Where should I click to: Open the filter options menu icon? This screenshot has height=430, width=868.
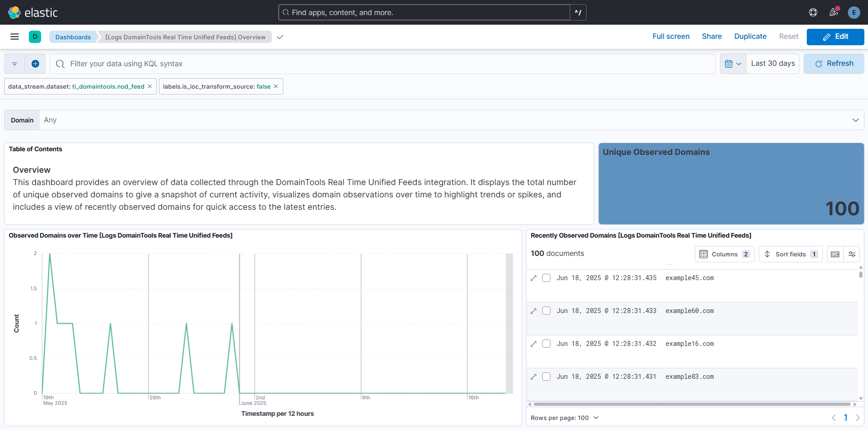tap(15, 64)
